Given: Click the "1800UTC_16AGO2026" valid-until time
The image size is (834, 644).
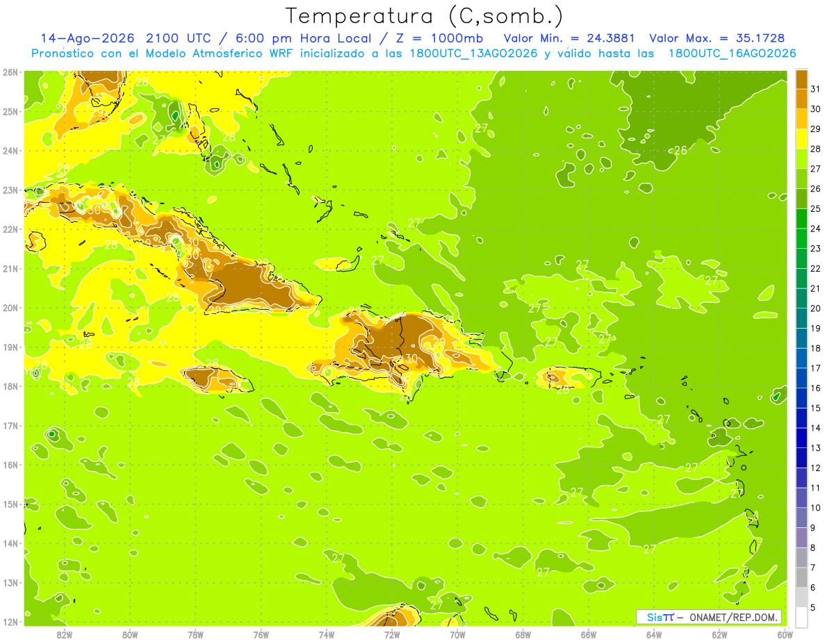Looking at the screenshot, I should 733,53.
